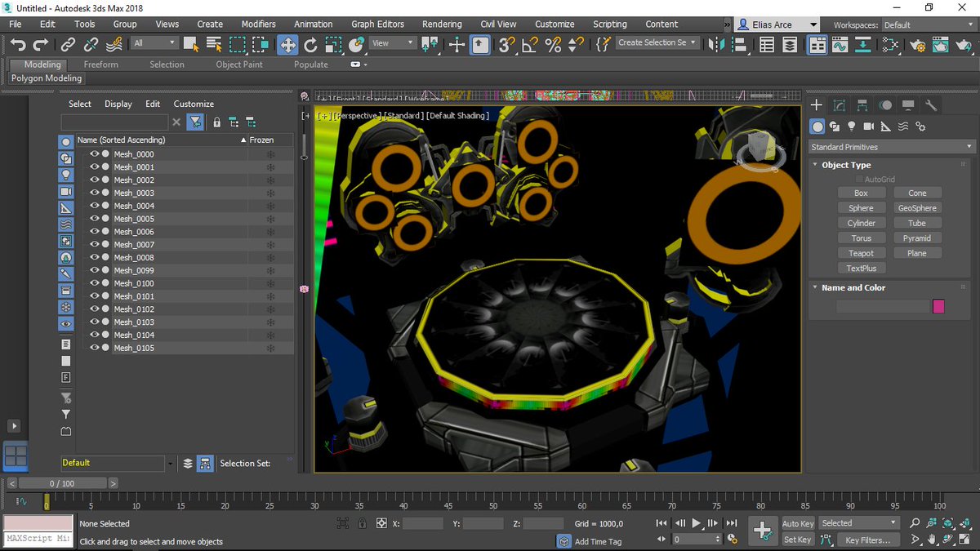Click the Unlink Selection icon

pos(91,45)
